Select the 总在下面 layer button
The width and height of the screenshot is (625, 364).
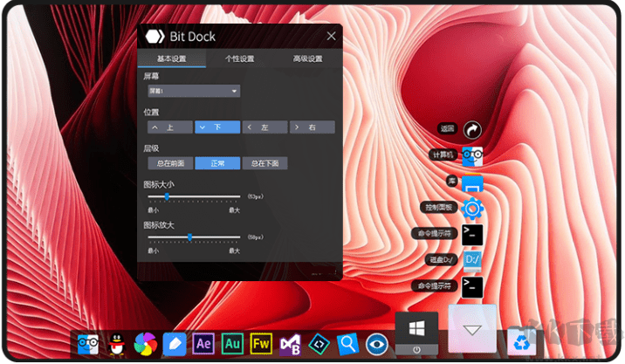pyautogui.click(x=264, y=162)
